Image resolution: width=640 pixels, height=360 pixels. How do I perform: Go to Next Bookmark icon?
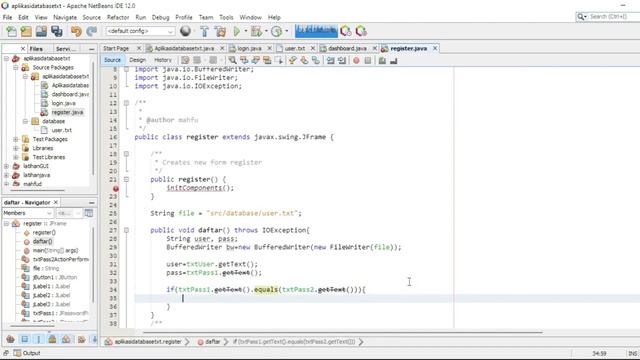304,60
